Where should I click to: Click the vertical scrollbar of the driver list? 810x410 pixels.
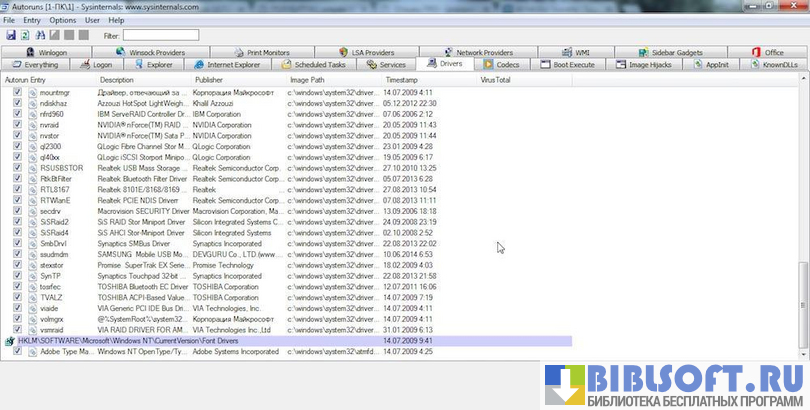pos(803,200)
